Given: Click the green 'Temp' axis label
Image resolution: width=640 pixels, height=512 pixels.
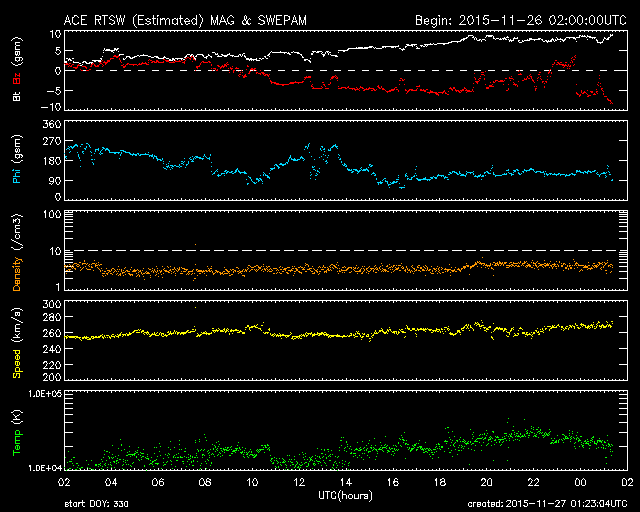Looking at the screenshot, I should (17, 443).
